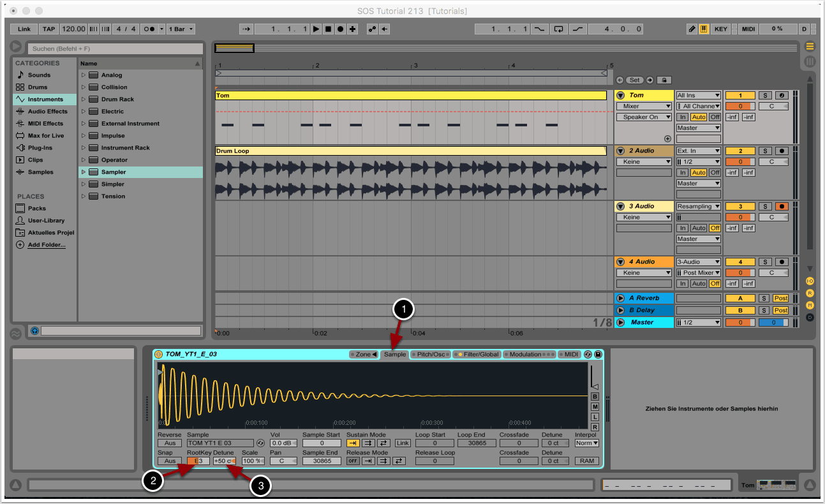Deactivate track 2 with its activator button
Screen dimensions: 825x504
tap(740, 151)
